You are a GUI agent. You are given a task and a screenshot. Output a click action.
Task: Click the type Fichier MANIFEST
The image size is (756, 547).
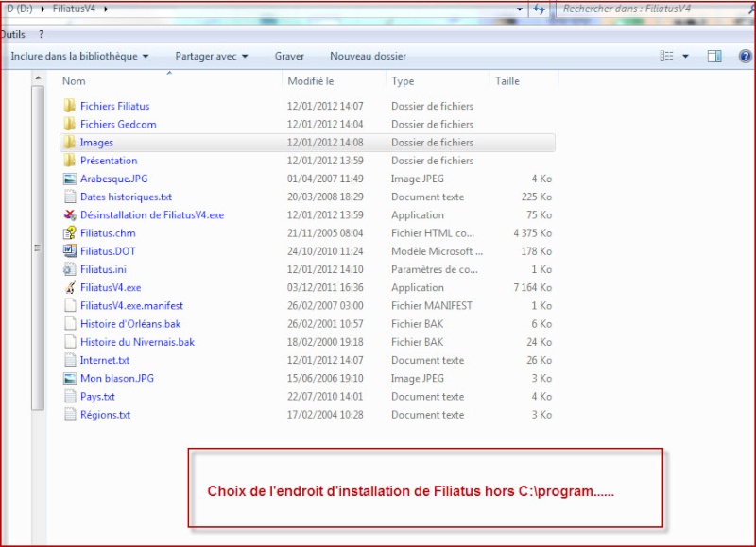432,305
